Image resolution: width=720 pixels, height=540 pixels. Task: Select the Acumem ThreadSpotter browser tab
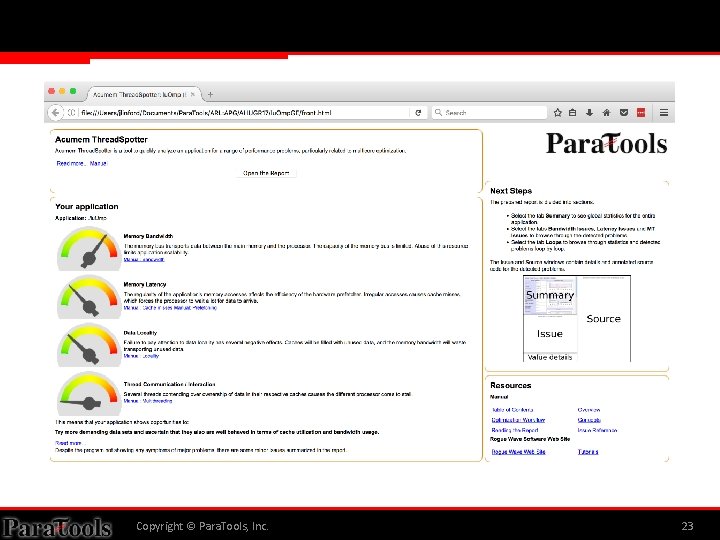pos(144,94)
